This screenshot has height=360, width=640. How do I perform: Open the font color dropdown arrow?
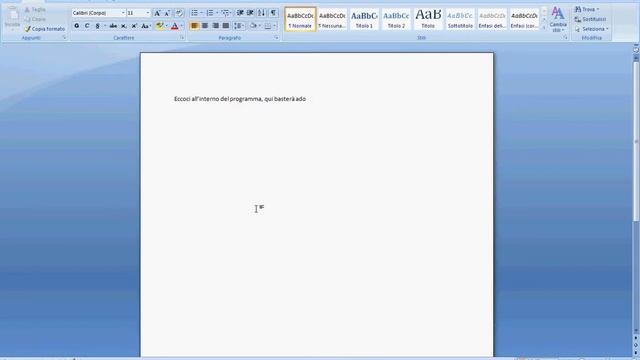coord(182,26)
